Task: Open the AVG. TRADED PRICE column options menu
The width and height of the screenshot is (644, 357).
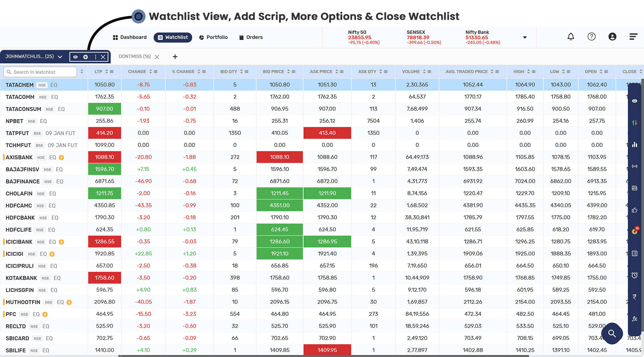Action: click(x=497, y=72)
